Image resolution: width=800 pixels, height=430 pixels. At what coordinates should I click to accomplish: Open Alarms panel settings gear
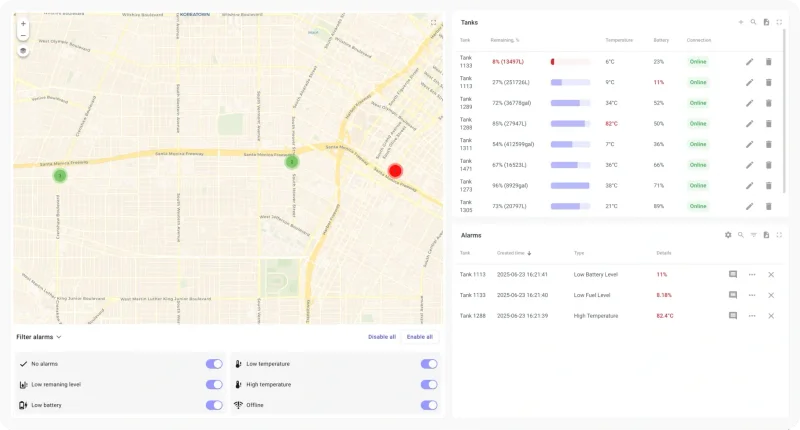coord(728,235)
